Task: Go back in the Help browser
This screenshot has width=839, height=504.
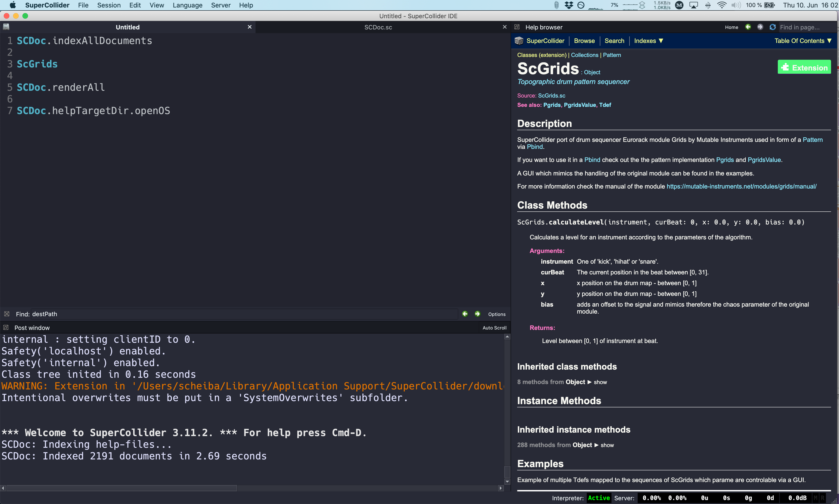Action: [x=748, y=27]
